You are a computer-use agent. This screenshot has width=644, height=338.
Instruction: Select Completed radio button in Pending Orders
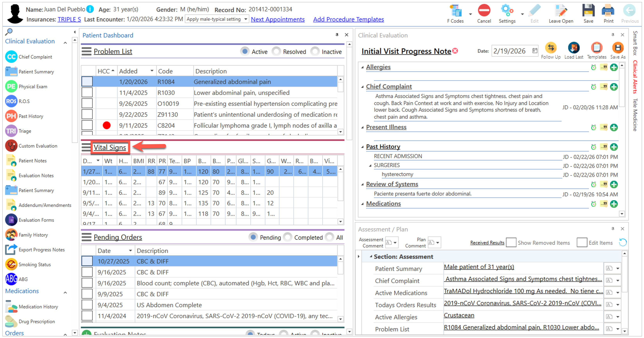click(x=288, y=237)
